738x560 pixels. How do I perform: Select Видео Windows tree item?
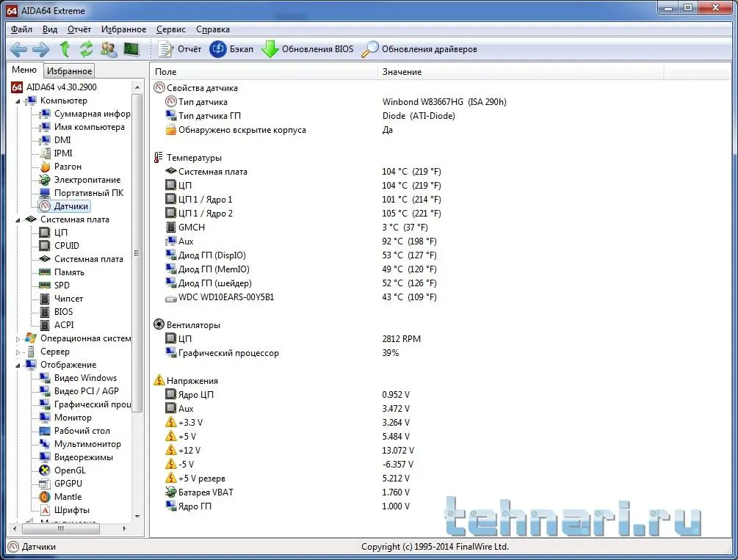pyautogui.click(x=78, y=378)
